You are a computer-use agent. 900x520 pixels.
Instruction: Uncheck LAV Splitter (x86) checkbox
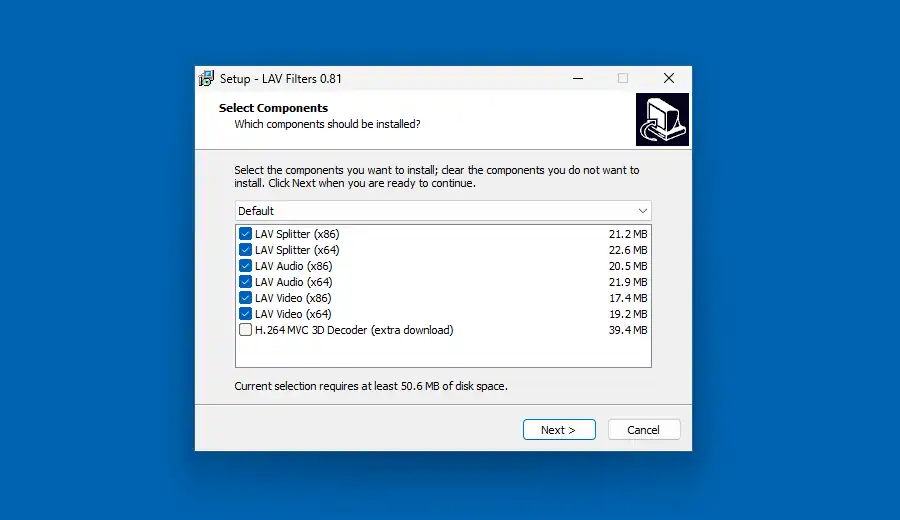click(245, 234)
